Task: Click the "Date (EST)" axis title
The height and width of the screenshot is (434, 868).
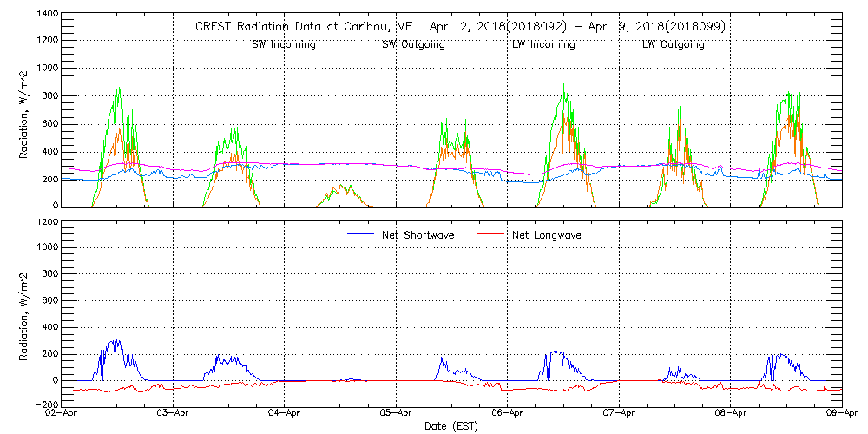Action: (x=451, y=426)
